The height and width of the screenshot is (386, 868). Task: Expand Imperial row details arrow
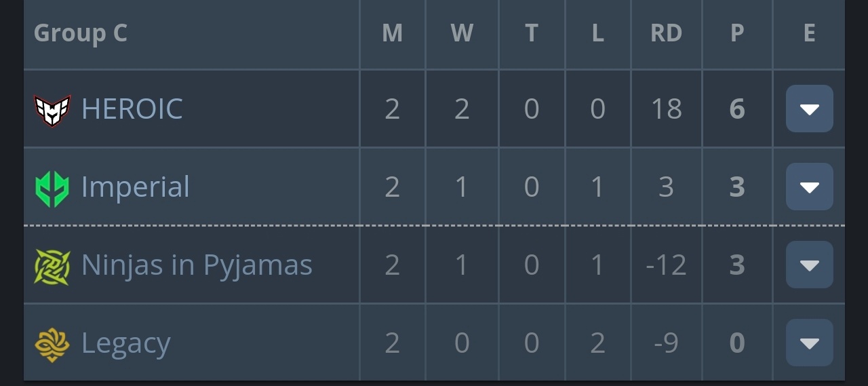coord(809,187)
